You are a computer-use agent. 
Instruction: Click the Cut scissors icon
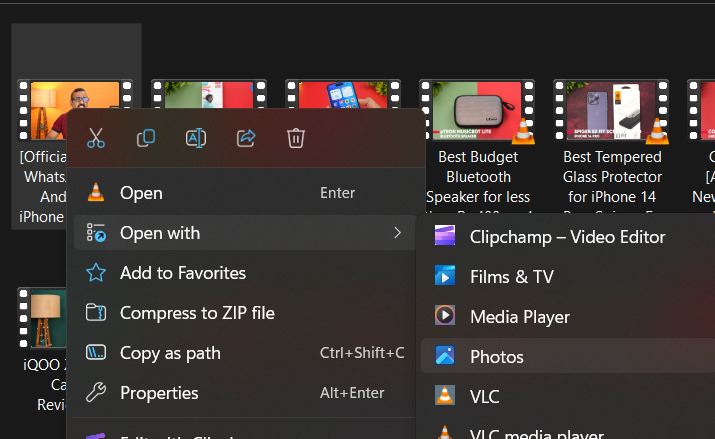pos(96,138)
